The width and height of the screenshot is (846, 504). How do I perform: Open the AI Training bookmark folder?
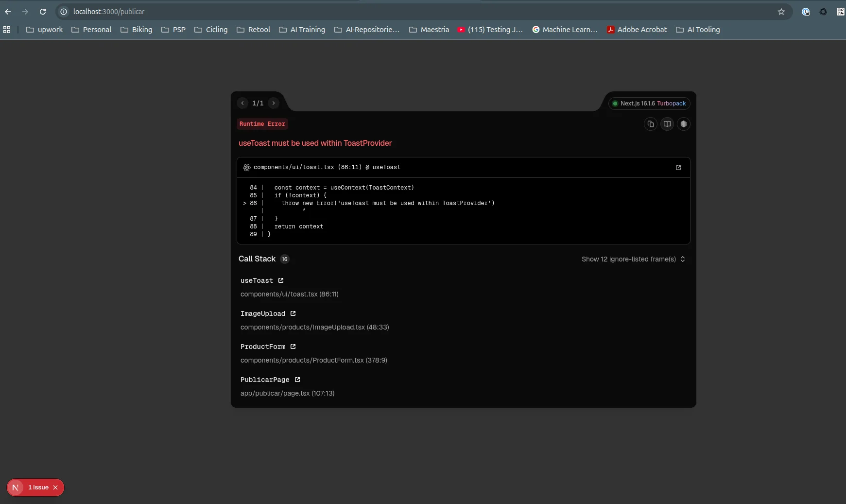click(x=302, y=30)
